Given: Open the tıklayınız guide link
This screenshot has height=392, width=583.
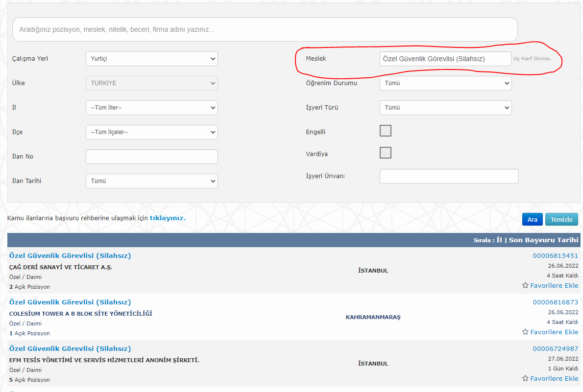Looking at the screenshot, I should coord(168,218).
